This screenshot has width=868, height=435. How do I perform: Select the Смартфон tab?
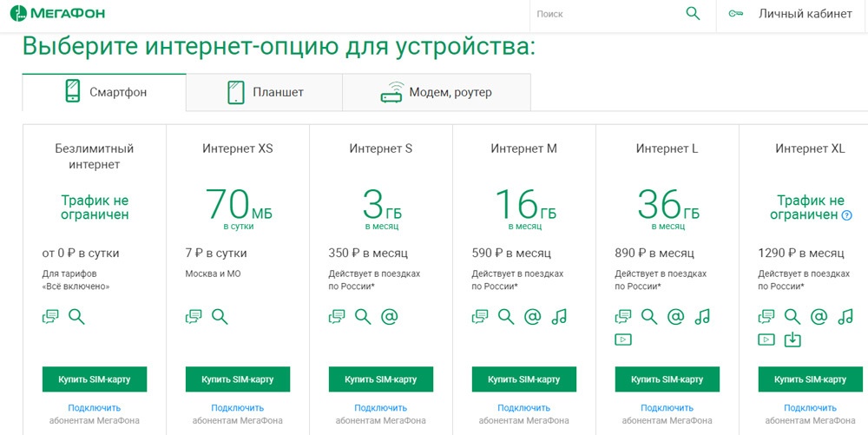(x=104, y=92)
